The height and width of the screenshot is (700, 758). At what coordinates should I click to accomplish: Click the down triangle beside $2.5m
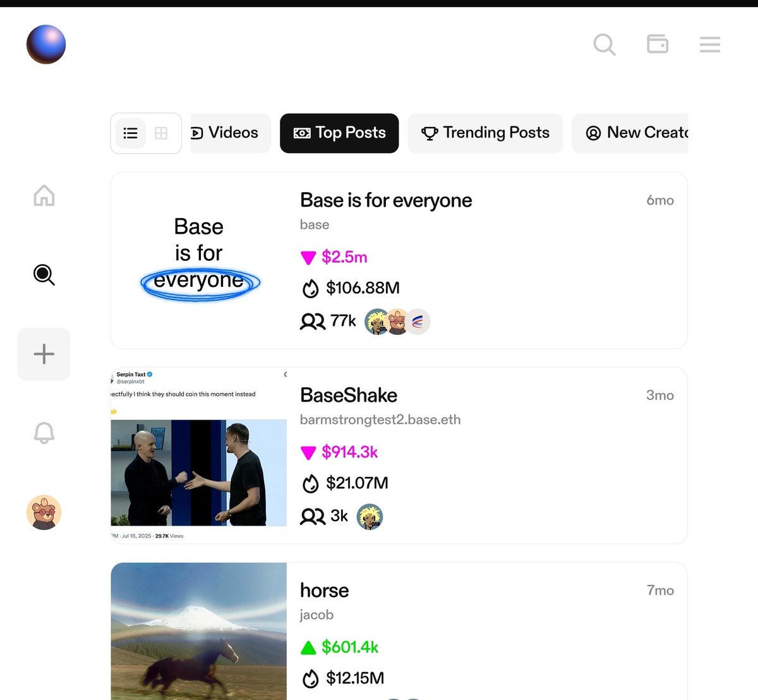point(308,258)
